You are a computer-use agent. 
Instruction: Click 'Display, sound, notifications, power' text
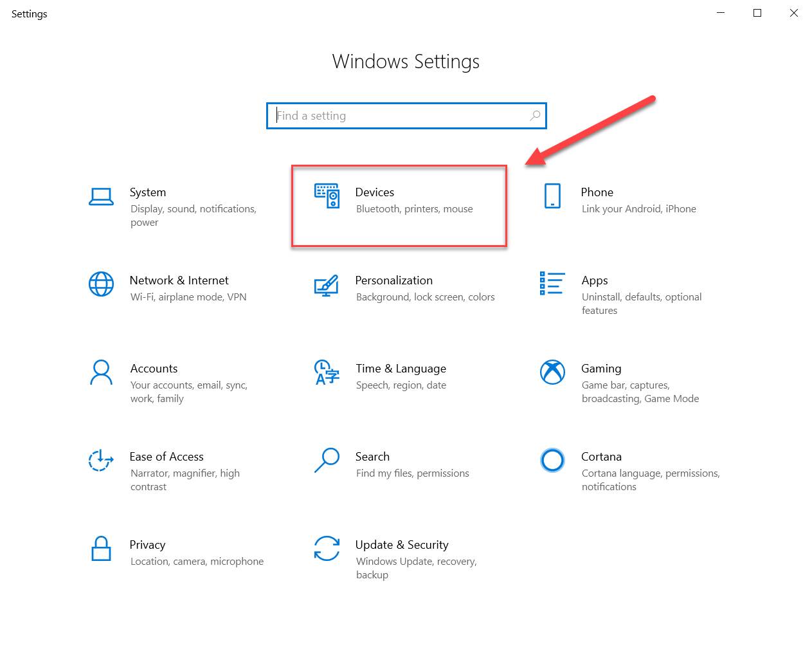click(194, 215)
